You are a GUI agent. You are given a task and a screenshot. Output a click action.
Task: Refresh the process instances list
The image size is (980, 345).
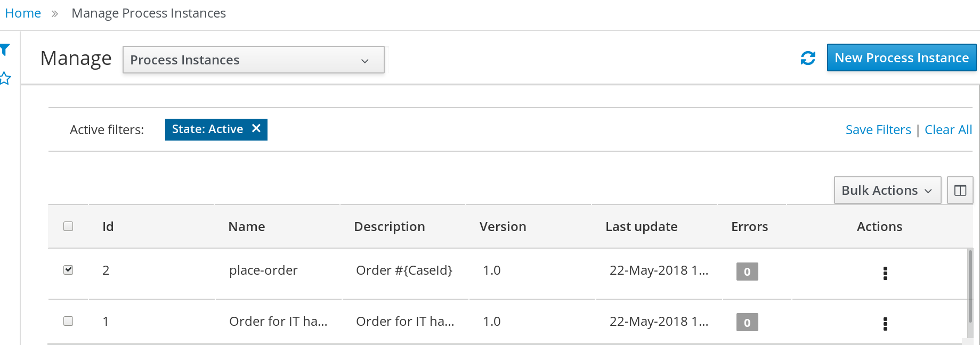pos(808,58)
